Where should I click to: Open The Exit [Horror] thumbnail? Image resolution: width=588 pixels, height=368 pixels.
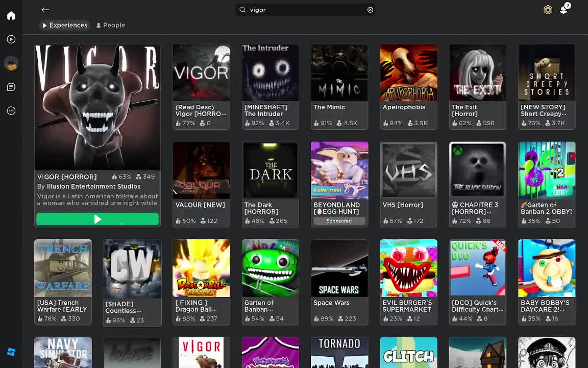[x=477, y=73]
